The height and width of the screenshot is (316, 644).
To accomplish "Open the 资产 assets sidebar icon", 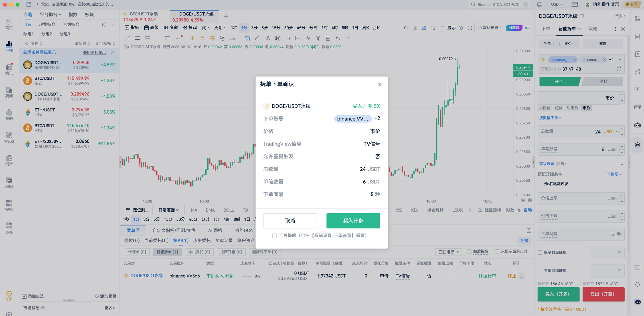I will [9, 160].
